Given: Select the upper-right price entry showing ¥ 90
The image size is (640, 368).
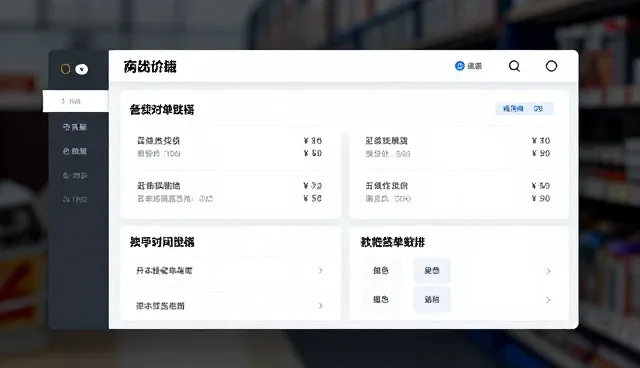Looking at the screenshot, I should point(458,147).
